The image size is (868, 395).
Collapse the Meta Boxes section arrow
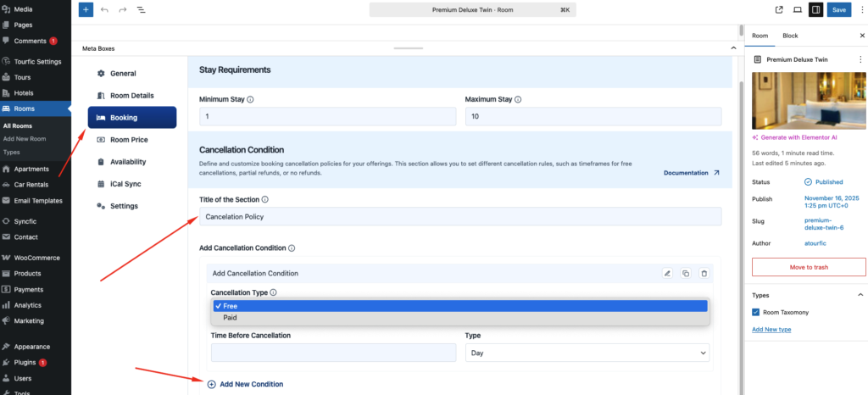click(x=733, y=48)
